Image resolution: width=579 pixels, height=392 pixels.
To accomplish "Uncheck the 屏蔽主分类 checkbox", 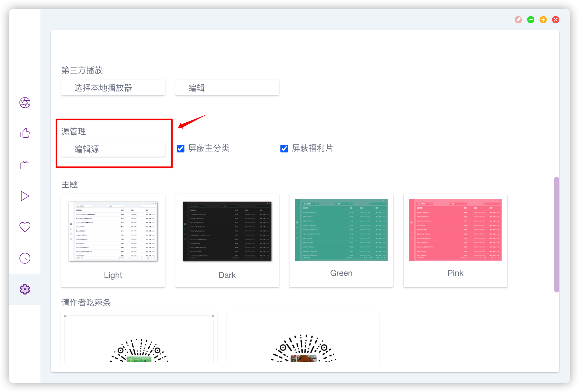I will 181,149.
